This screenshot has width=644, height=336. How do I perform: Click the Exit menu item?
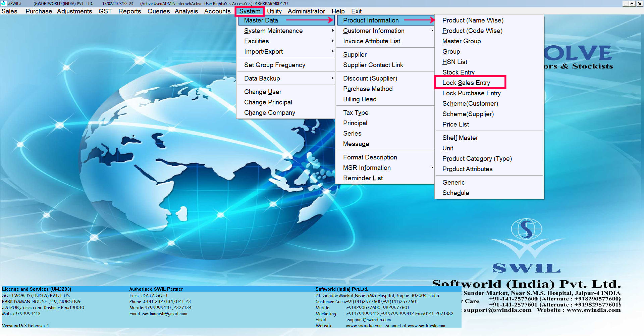(356, 11)
